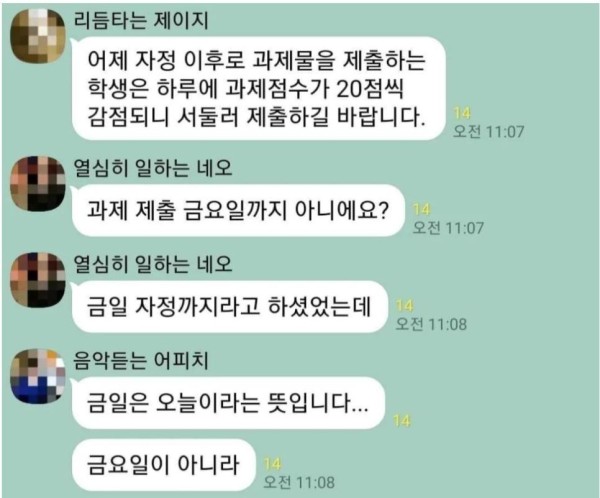Click timestamp 오전 11:08 next to last message
This screenshot has height=498, width=600.
coord(299,482)
